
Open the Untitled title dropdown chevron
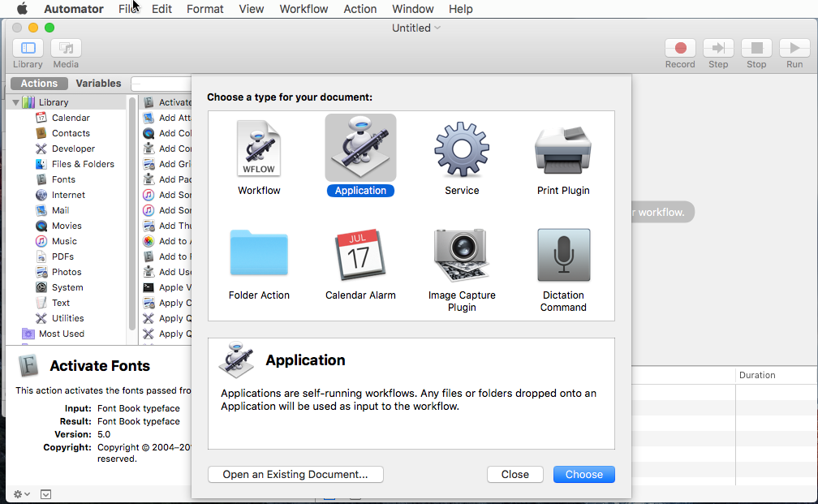437,28
